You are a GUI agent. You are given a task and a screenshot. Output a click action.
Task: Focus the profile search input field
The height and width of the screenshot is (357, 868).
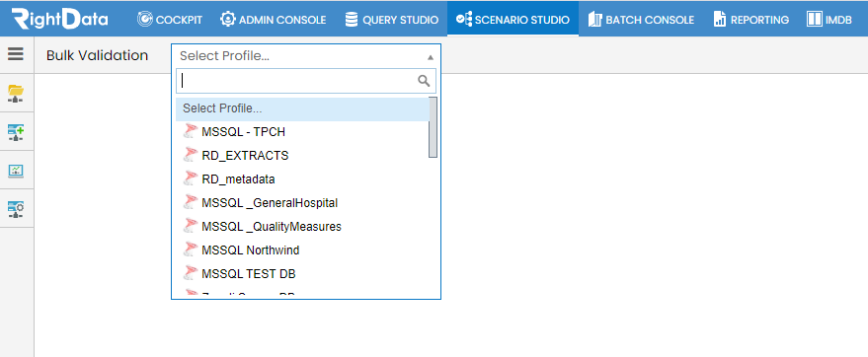pos(306,81)
